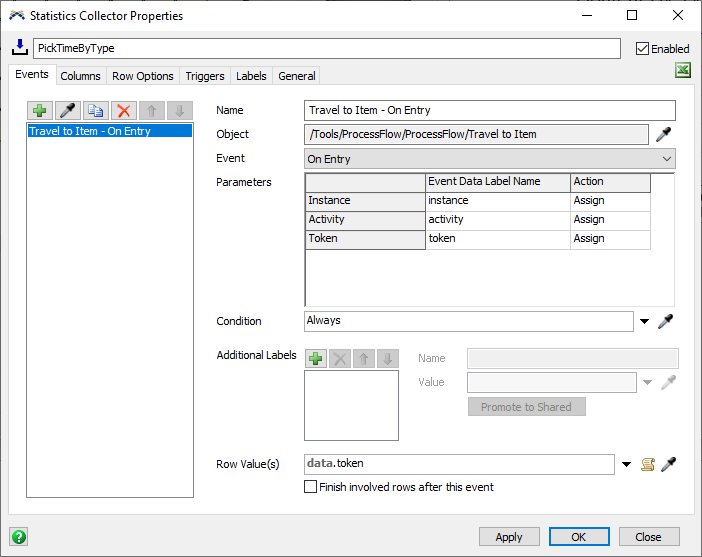Click the scroll code editor icon for Row Value
The image size is (702, 557).
pos(647,464)
